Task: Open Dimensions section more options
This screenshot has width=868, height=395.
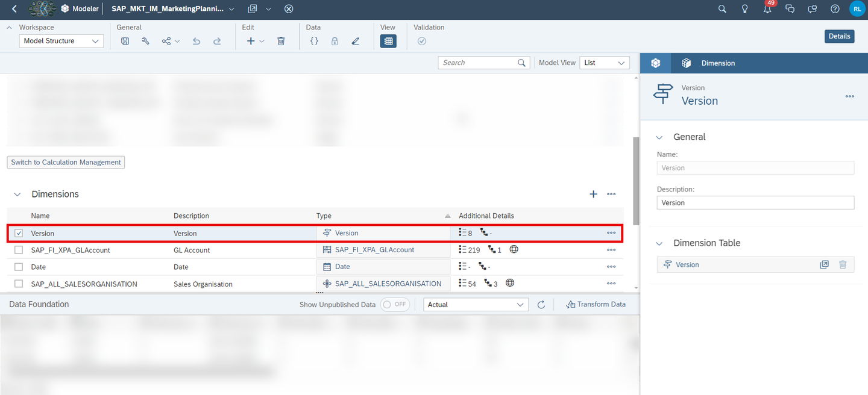Action: pos(611,194)
